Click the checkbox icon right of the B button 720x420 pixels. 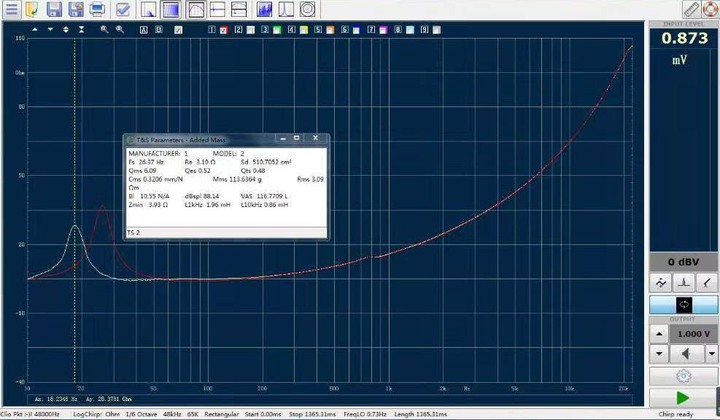(x=179, y=30)
